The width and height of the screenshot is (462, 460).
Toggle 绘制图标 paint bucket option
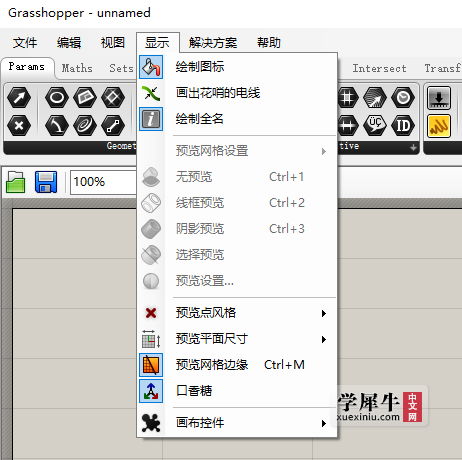tap(237, 67)
